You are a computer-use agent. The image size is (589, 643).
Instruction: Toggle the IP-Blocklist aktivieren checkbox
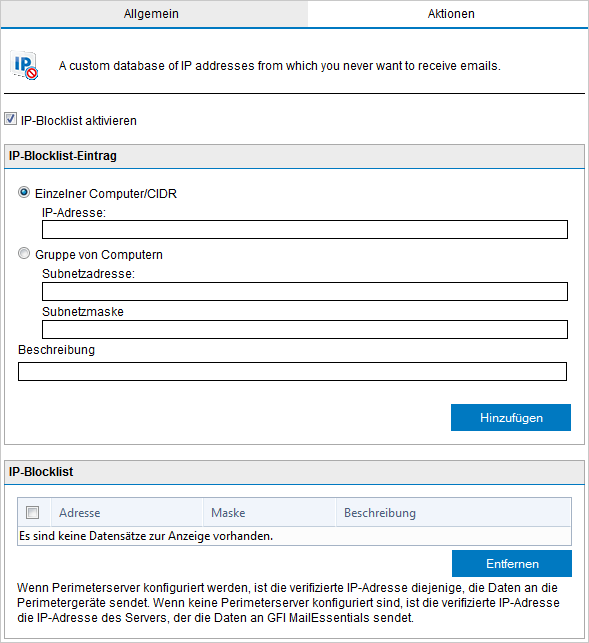10,119
